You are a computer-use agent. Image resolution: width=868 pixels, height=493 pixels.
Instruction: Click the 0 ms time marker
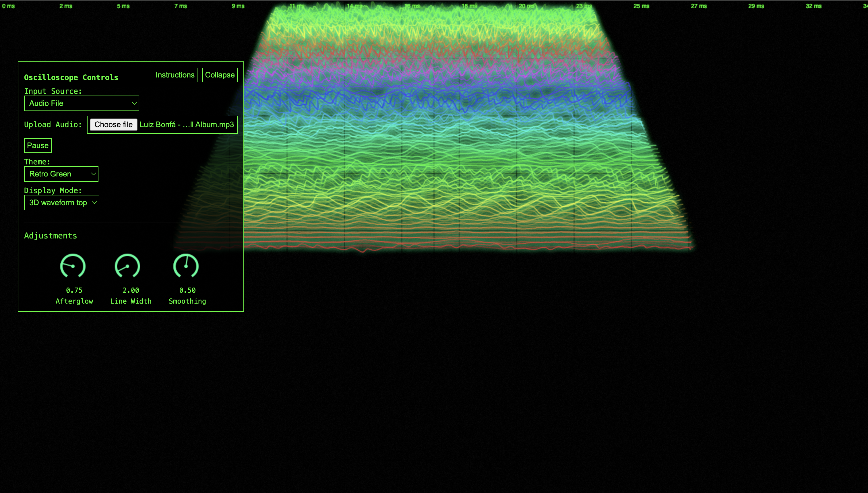[x=8, y=6]
